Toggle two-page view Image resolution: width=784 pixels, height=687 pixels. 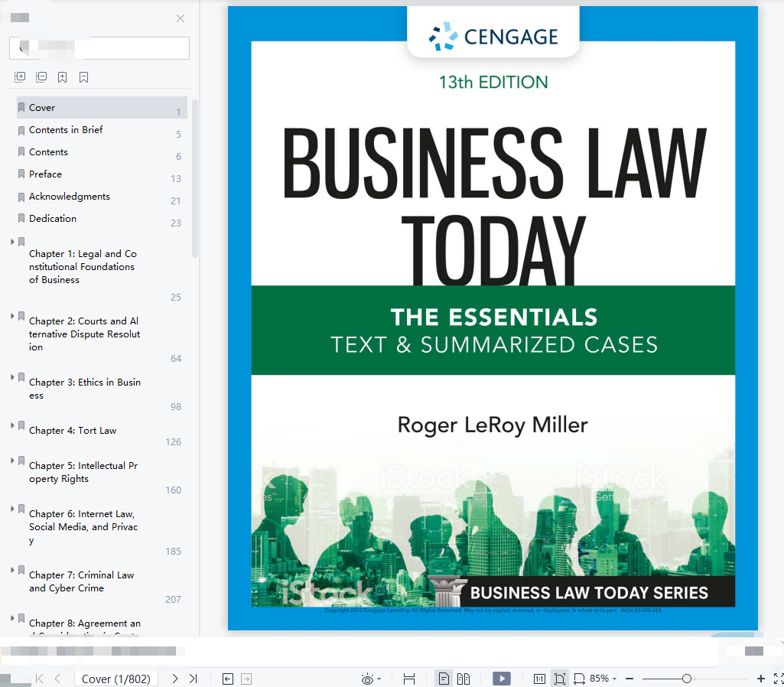(x=464, y=679)
